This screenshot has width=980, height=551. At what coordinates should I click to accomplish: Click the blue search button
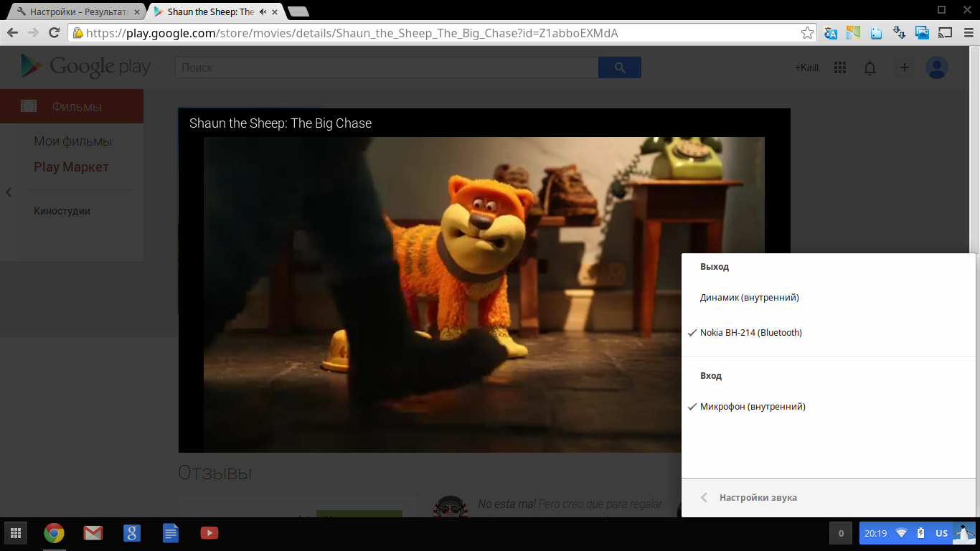click(619, 67)
